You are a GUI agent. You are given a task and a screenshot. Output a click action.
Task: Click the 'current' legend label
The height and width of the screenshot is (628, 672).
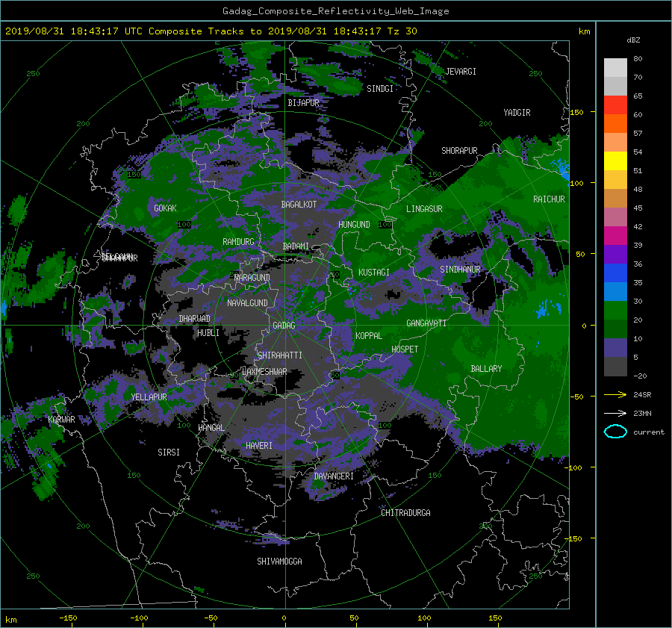click(648, 432)
